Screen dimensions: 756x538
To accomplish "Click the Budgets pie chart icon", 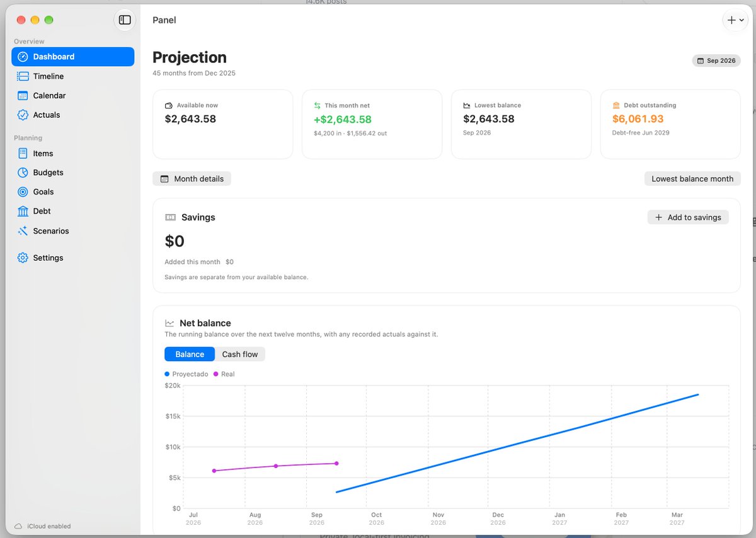I will click(x=23, y=173).
